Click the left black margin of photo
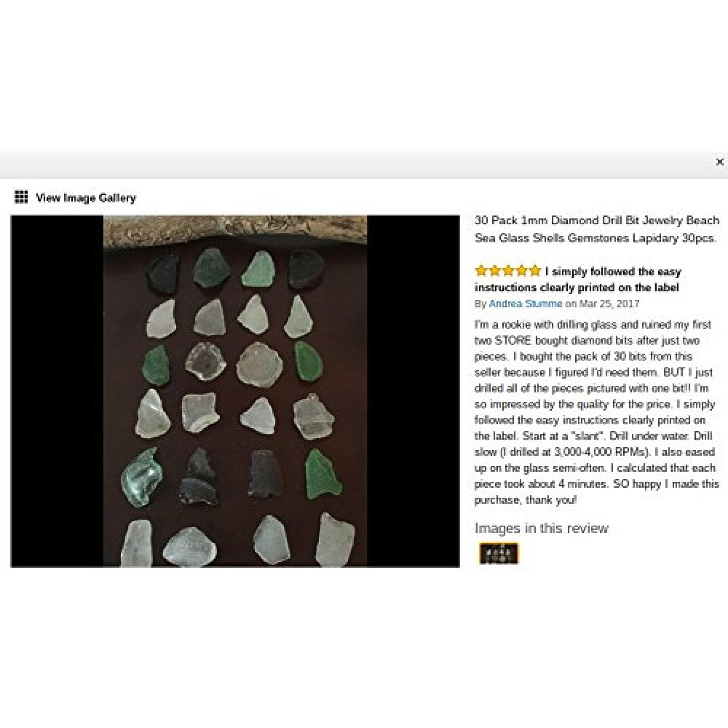 tap(57, 392)
